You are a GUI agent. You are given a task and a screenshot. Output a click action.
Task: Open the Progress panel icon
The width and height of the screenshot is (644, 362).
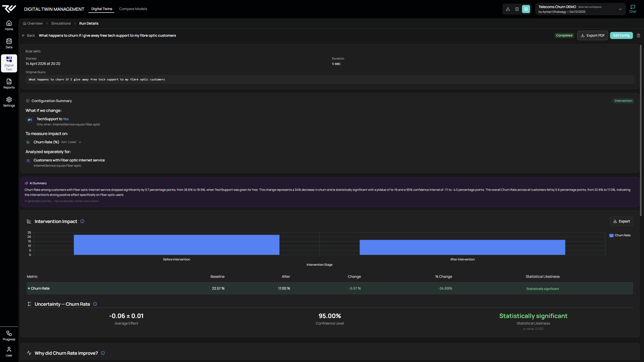pos(9,336)
